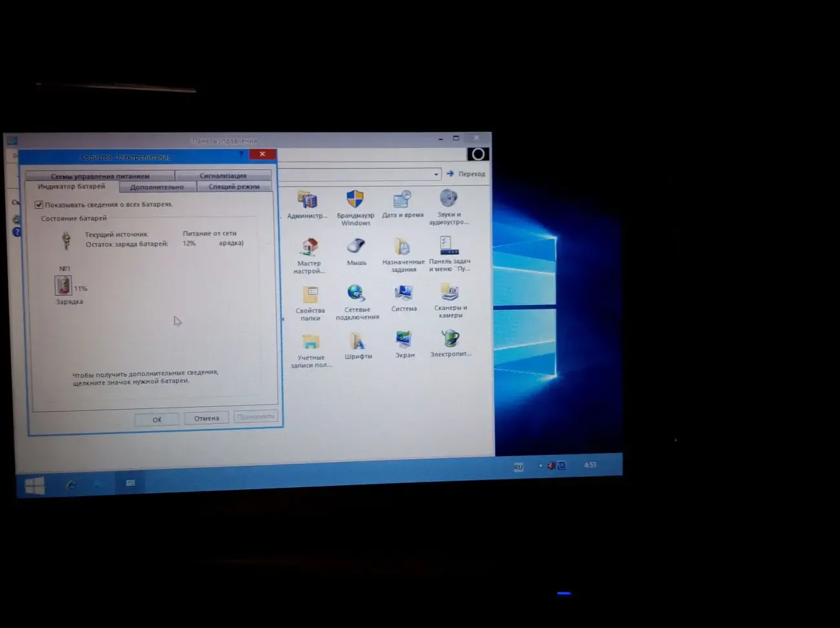Toggle Показывать сведения о всех батареях checkbox
840x628 pixels.
point(39,205)
